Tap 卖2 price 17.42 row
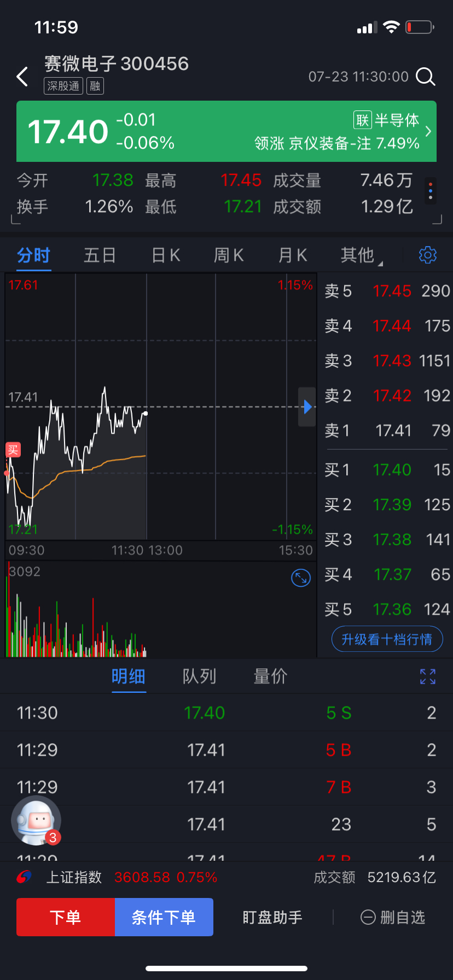The height and width of the screenshot is (980, 453). (387, 396)
